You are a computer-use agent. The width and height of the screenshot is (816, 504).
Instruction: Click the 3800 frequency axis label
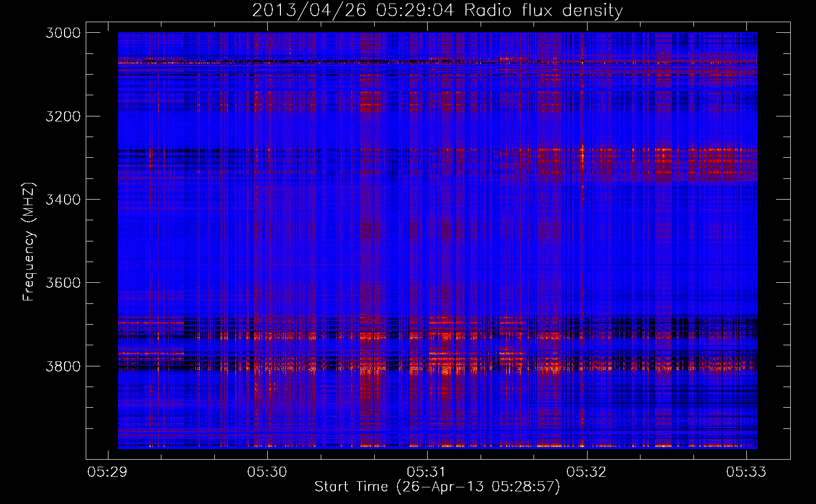[63, 366]
